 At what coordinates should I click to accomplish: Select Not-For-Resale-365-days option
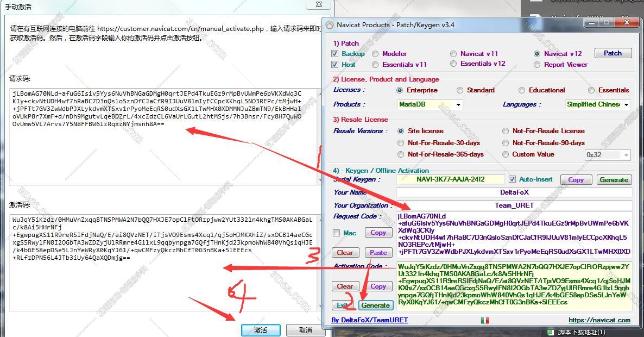(x=401, y=154)
